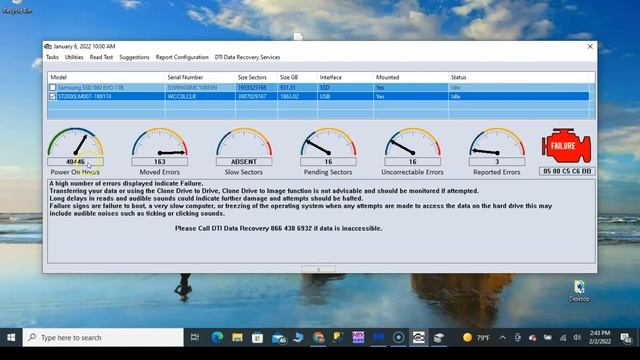The height and width of the screenshot is (360, 640).
Task: Click the app icon in title bar
Action: coord(48,47)
